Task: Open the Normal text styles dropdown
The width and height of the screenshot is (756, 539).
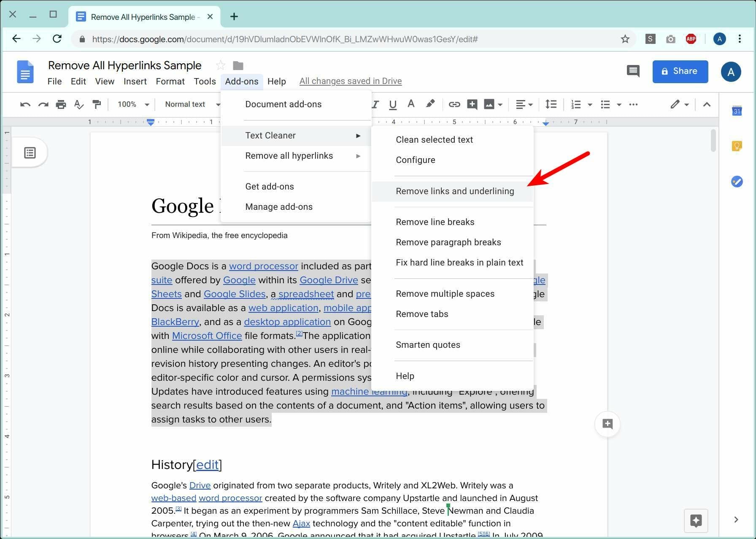Action: (x=191, y=104)
